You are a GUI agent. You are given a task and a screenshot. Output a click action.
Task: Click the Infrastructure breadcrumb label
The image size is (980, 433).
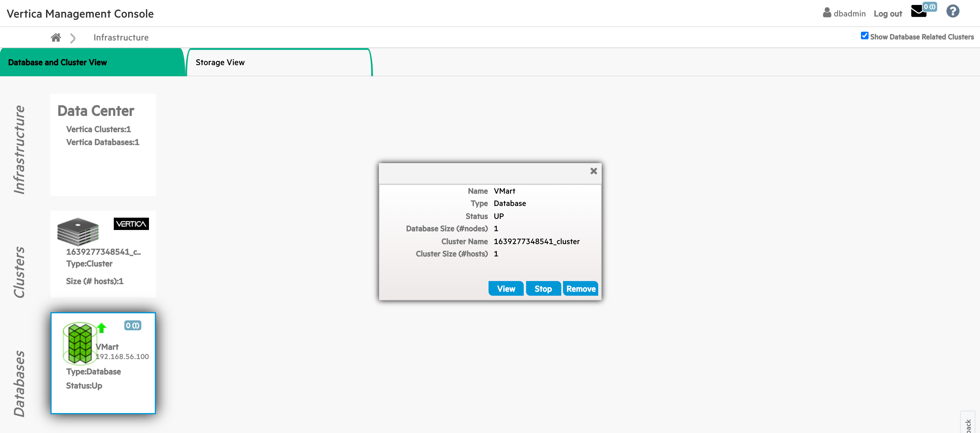point(121,38)
